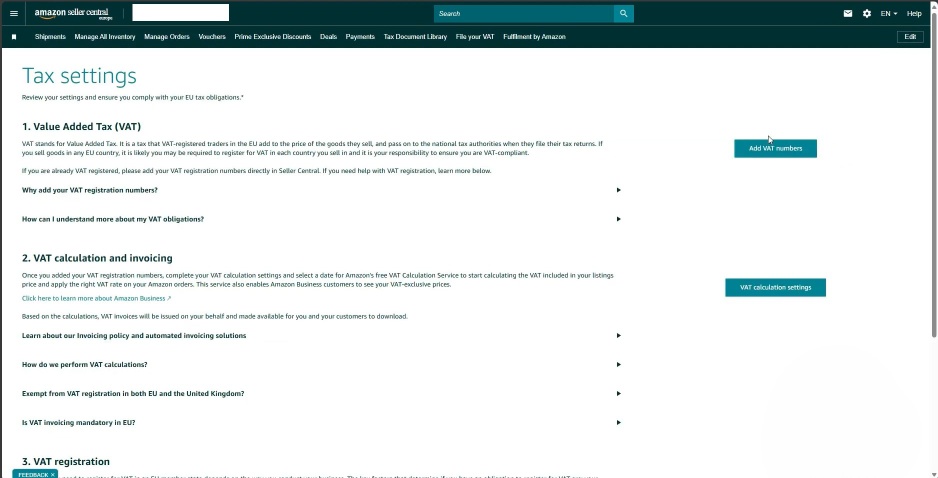Click the bookmark icon before Shipments
Screen dimensions: 938x478
point(14,36)
